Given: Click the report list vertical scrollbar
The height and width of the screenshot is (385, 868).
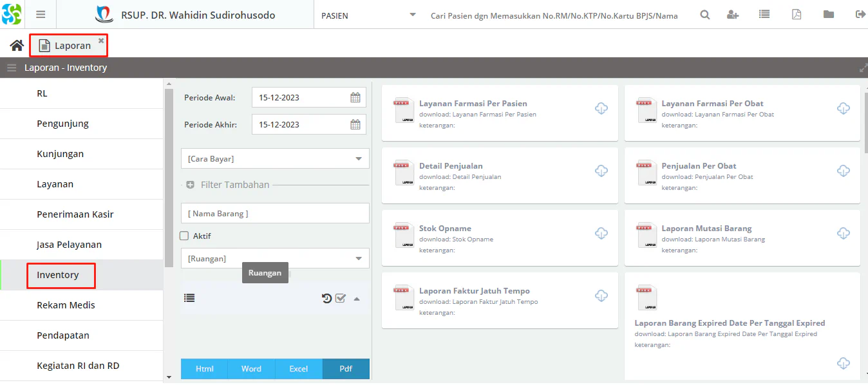Looking at the screenshot, I should 865,122.
